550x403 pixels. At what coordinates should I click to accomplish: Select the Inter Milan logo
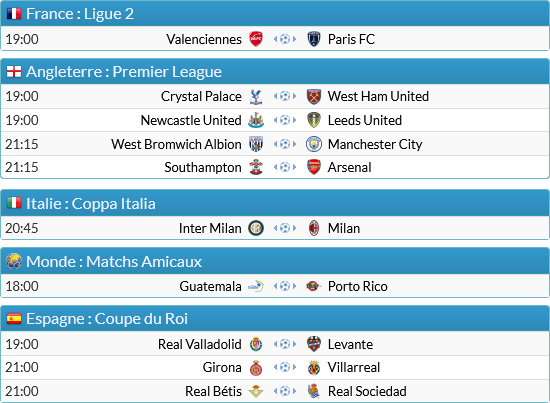[x=256, y=228]
